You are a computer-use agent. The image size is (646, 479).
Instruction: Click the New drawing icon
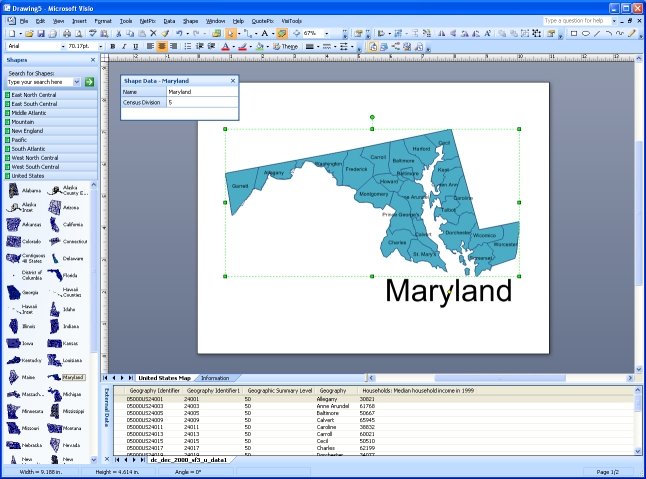click(x=12, y=34)
